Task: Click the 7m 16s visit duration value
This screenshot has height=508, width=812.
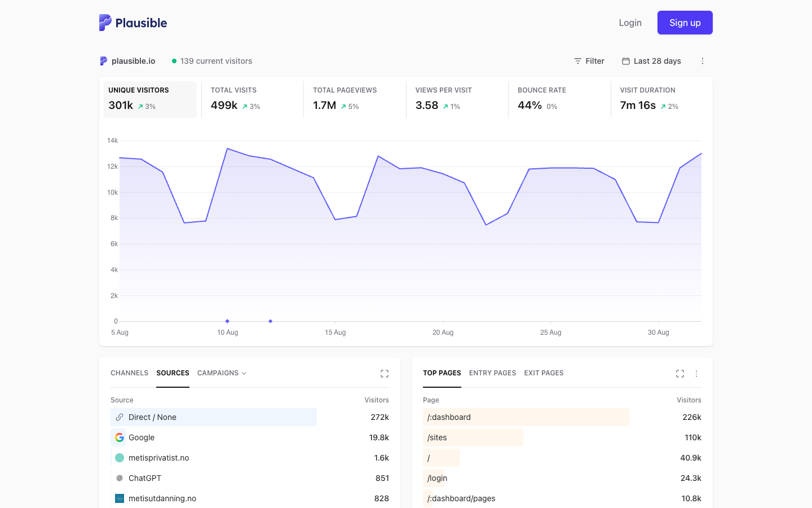Action: (638, 106)
